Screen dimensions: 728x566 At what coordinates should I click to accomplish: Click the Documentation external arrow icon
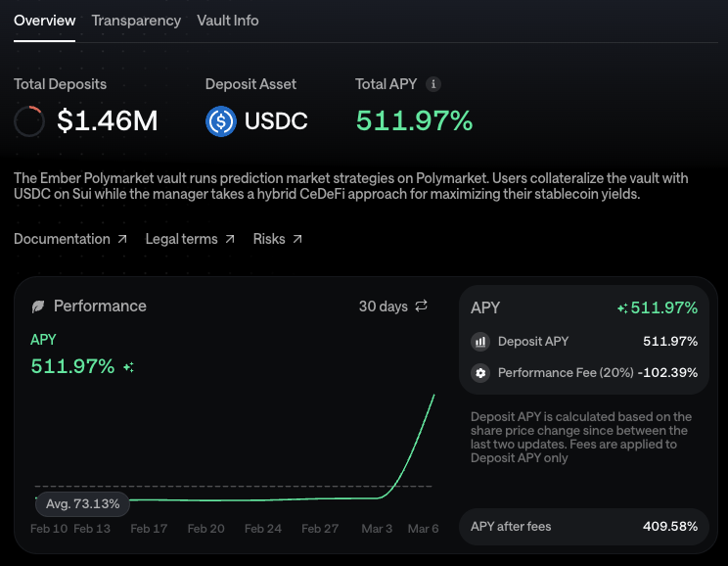(122, 239)
